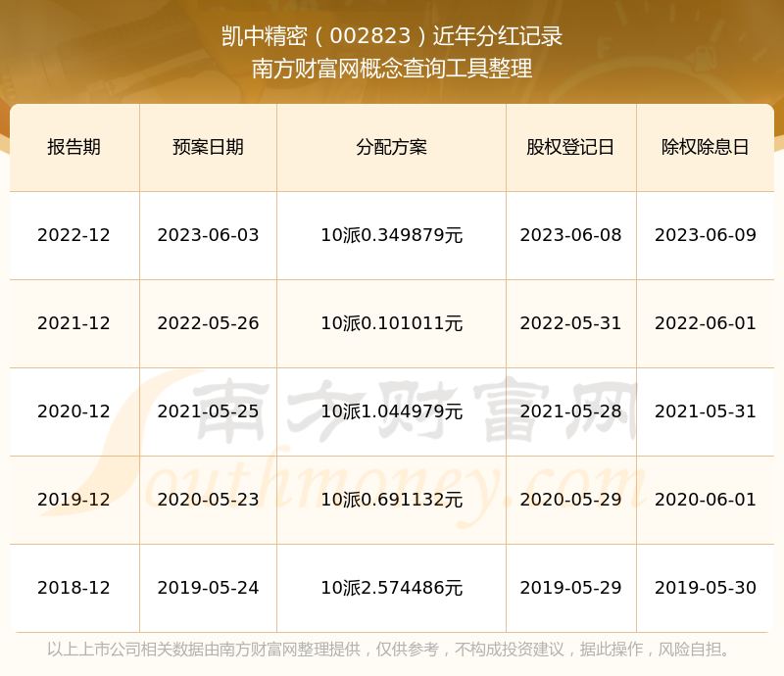Click the plan cell 10派1.044979元
The image size is (784, 676).
coord(391,411)
